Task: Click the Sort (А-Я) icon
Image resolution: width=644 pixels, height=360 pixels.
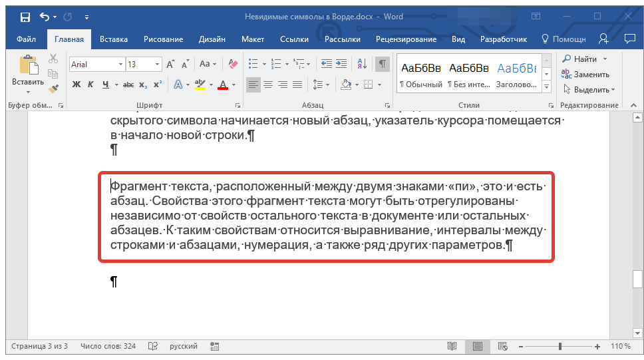Action: point(363,65)
